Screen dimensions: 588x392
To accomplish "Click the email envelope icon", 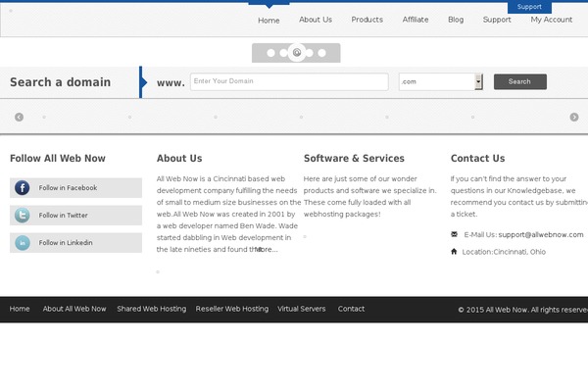I will (454, 234).
